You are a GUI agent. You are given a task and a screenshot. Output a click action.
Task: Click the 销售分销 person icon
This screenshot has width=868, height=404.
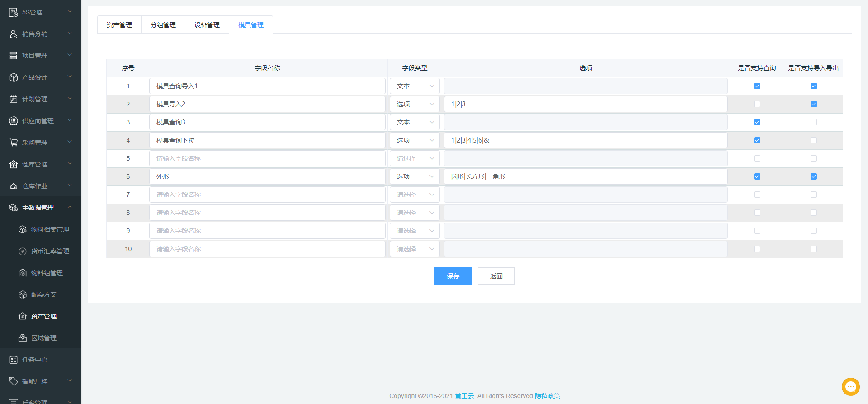(x=14, y=34)
